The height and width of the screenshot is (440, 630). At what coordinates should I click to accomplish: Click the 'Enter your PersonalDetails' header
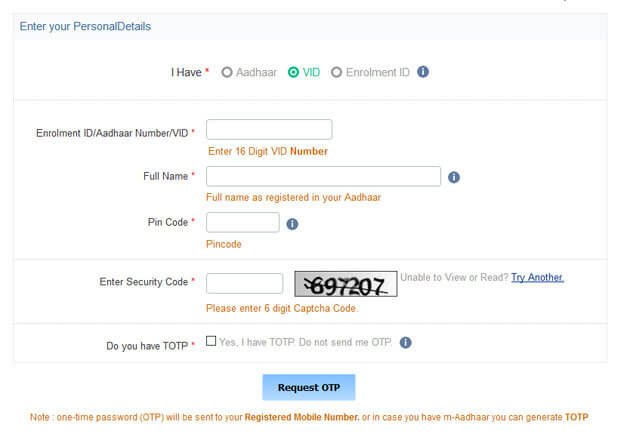[85, 27]
